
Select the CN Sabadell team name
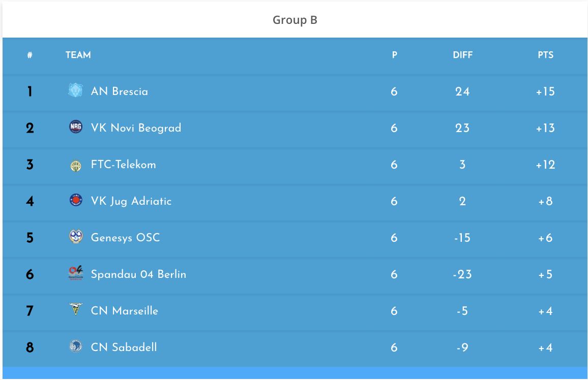click(124, 347)
